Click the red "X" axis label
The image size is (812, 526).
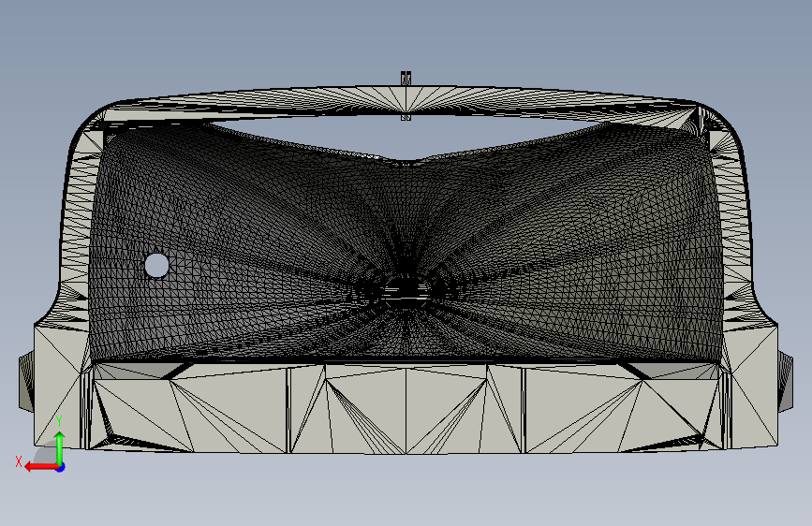[x=19, y=461]
